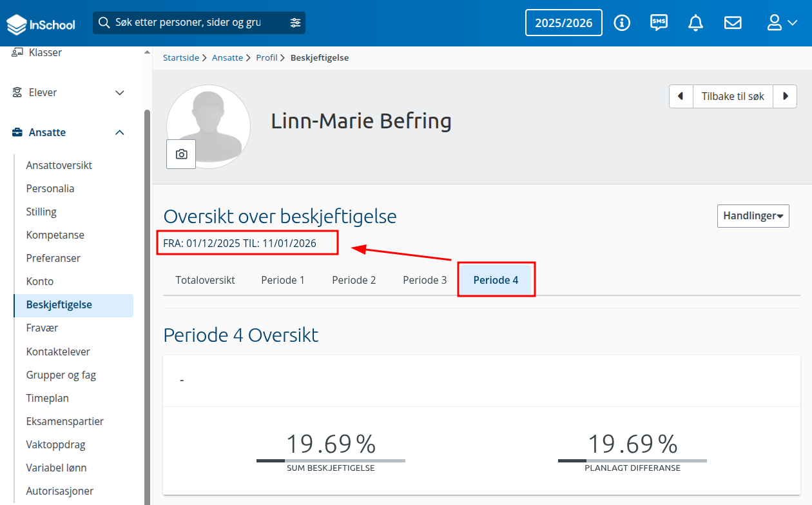812x505 pixels.
Task: Open Konto in sidebar
Action: click(40, 281)
